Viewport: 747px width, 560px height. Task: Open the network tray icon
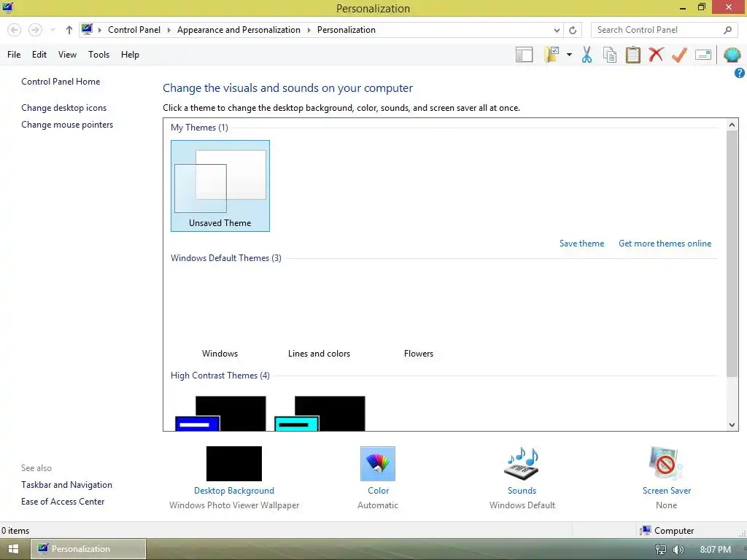(x=661, y=550)
